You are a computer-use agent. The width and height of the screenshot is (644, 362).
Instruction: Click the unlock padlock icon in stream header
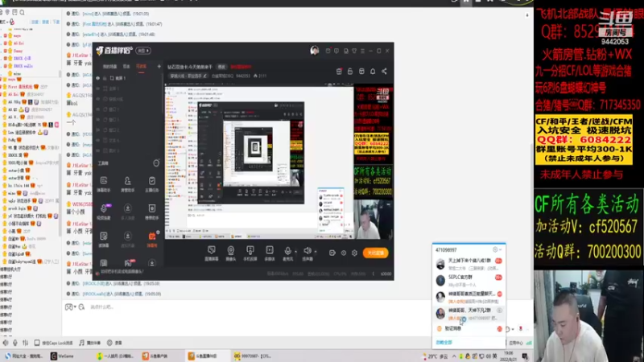point(350,71)
